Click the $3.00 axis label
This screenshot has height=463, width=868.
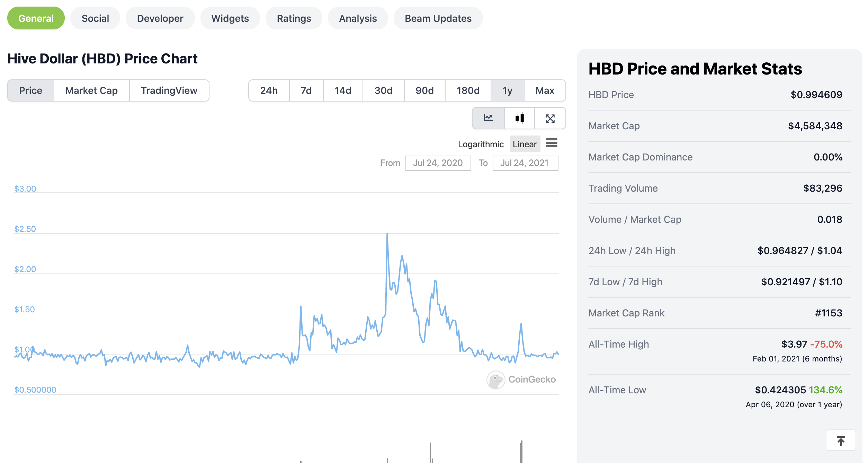coord(25,189)
